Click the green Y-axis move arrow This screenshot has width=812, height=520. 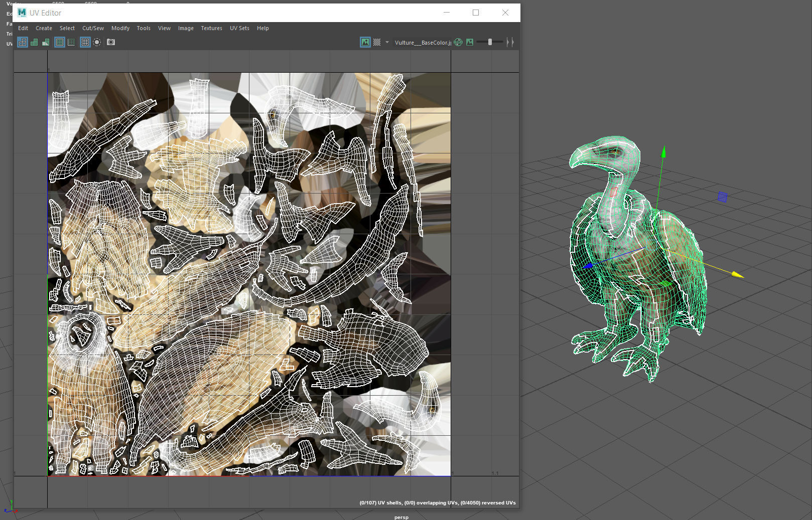[x=664, y=151]
